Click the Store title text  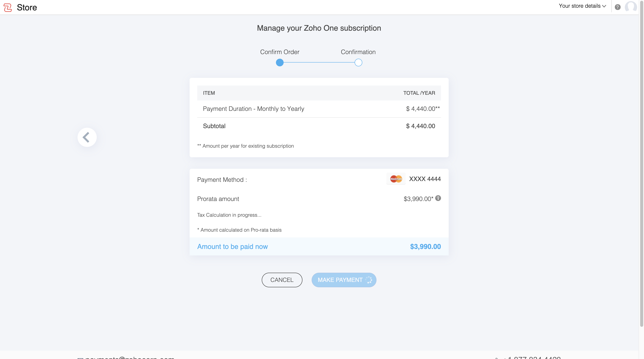click(27, 7)
